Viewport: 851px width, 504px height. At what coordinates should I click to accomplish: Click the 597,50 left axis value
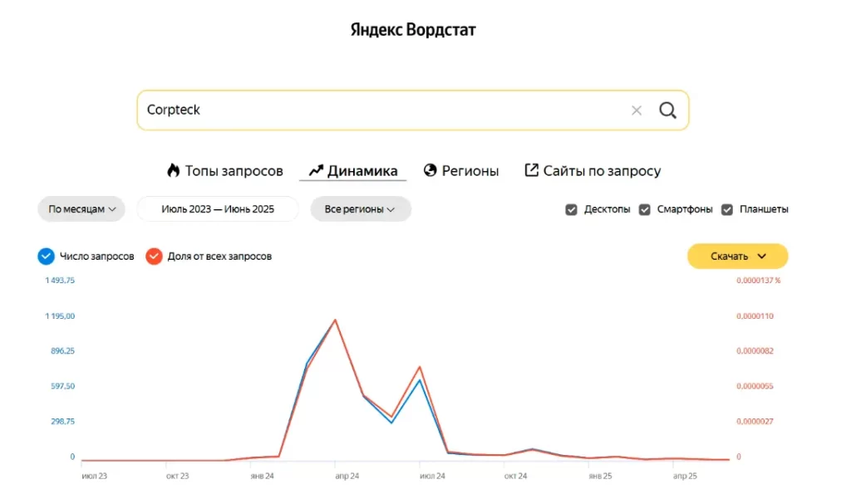pos(62,386)
